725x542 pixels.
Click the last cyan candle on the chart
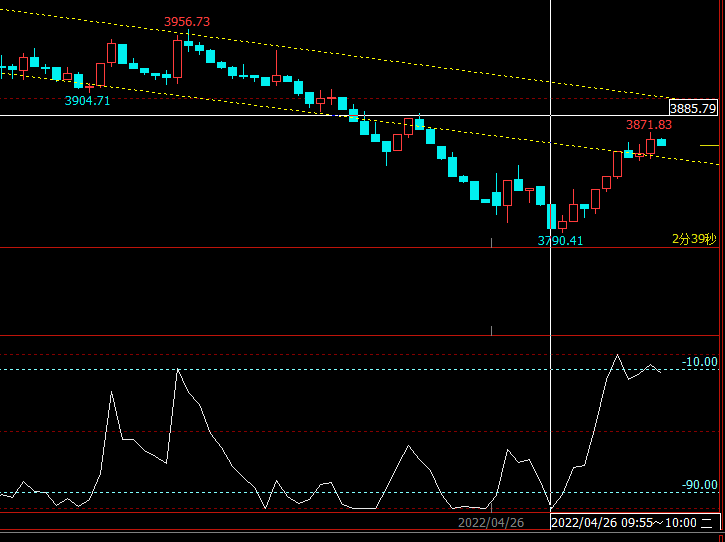click(x=661, y=142)
